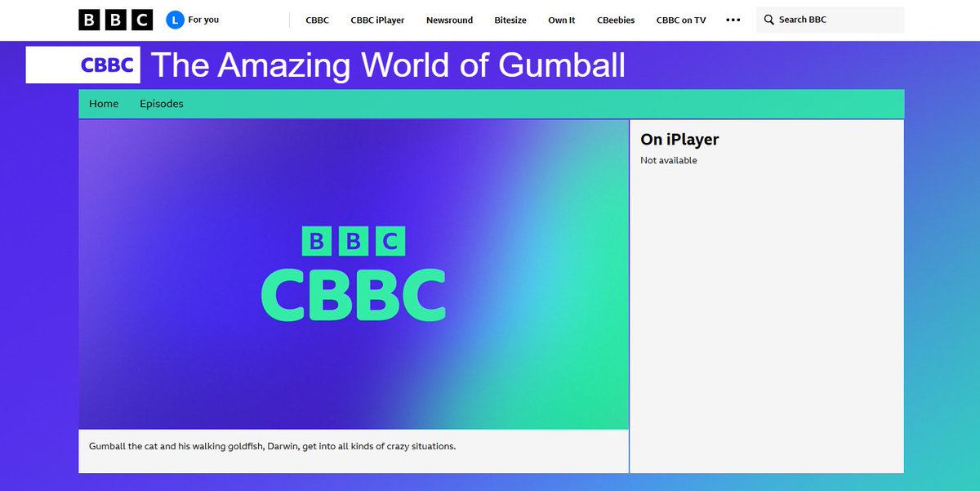This screenshot has height=491, width=980.
Task: Go to CBBC in top navigation
Action: coord(317,20)
